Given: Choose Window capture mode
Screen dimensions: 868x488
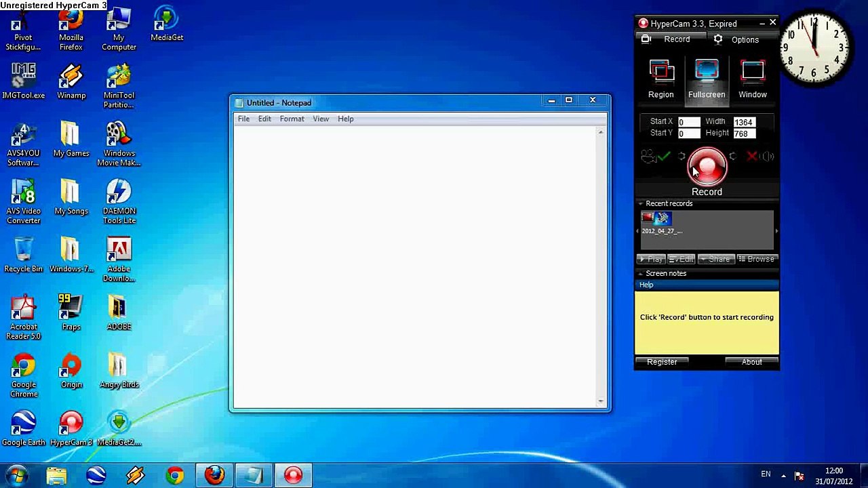Looking at the screenshot, I should pyautogui.click(x=752, y=79).
